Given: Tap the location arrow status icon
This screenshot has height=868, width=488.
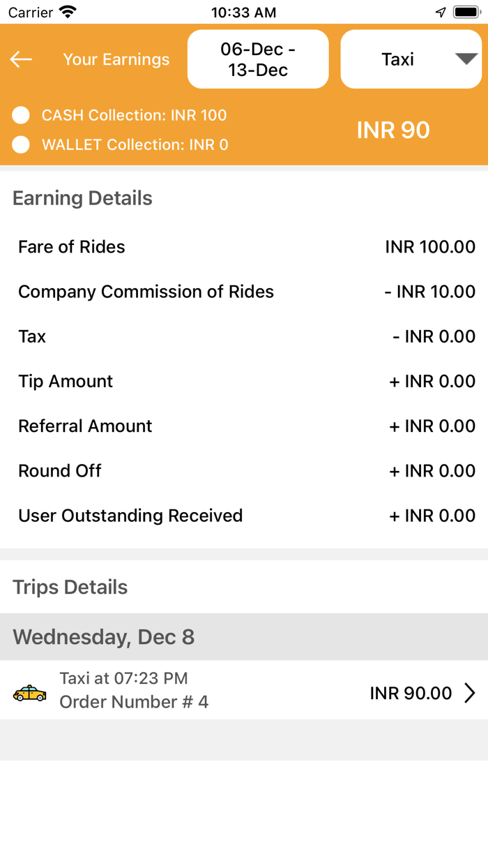Looking at the screenshot, I should (x=441, y=12).
